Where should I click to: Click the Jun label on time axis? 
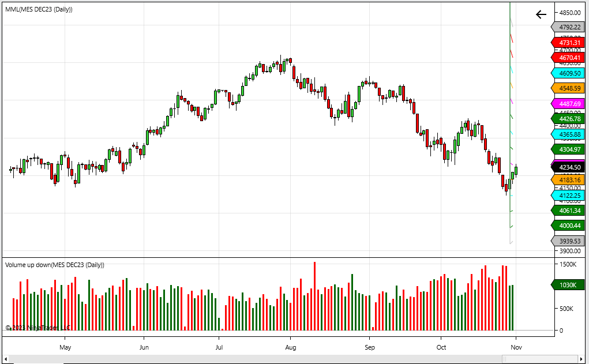144,347
